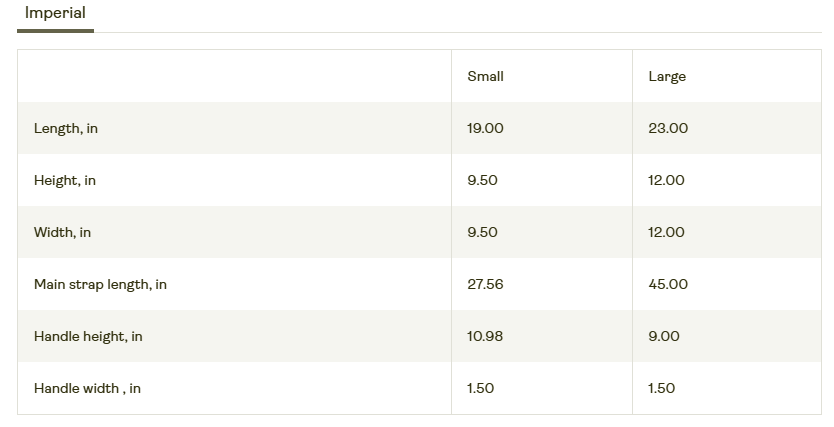Screen dimensions: 834x427
Task: Click the Small column header
Action: point(485,77)
